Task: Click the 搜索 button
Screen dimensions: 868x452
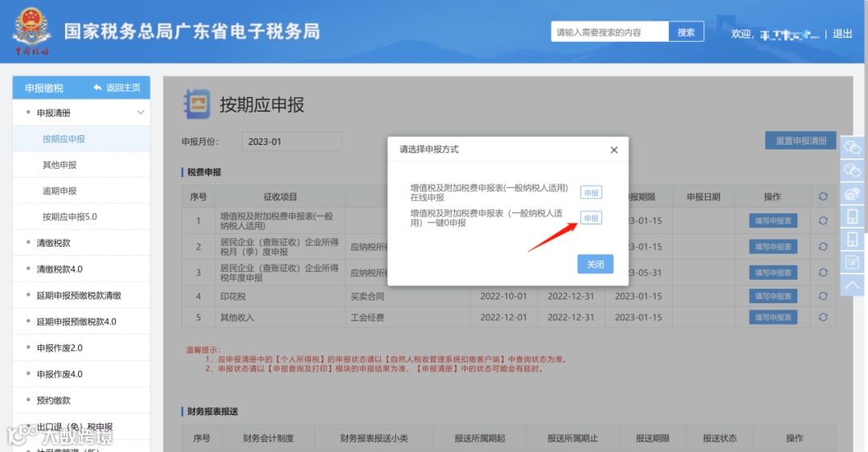Action: pyautogui.click(x=686, y=32)
